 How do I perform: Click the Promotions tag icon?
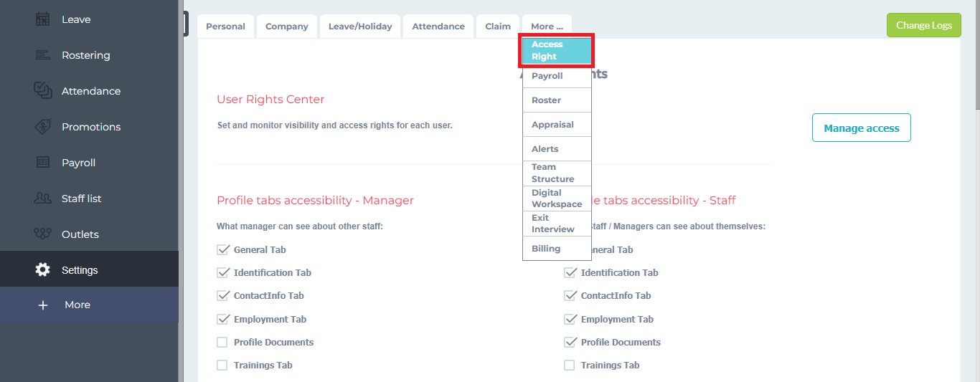click(x=42, y=127)
